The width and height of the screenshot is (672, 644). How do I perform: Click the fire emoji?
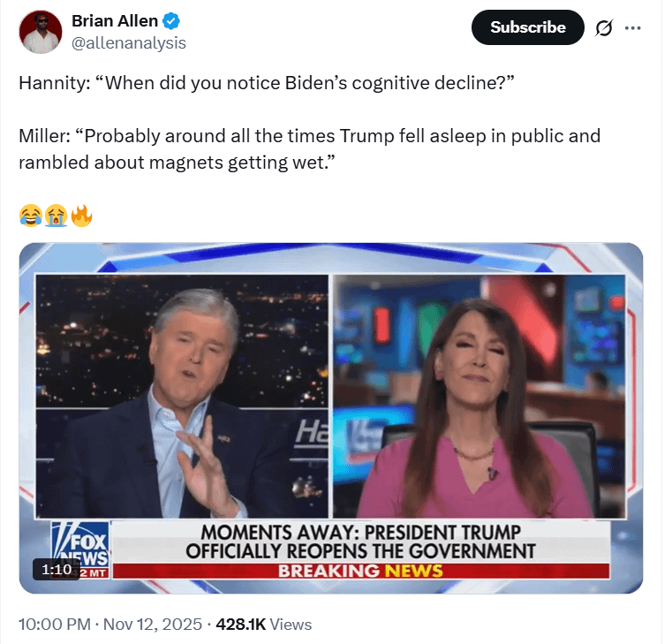[x=81, y=216]
